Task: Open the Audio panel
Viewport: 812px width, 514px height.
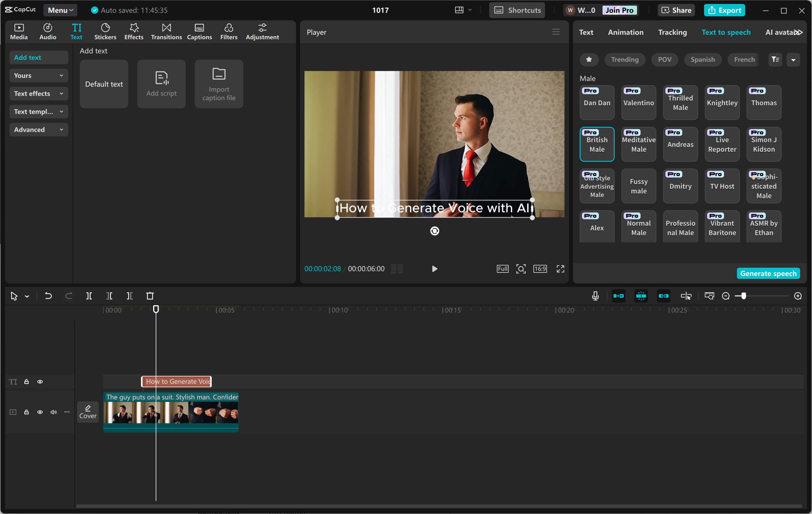Action: point(48,31)
